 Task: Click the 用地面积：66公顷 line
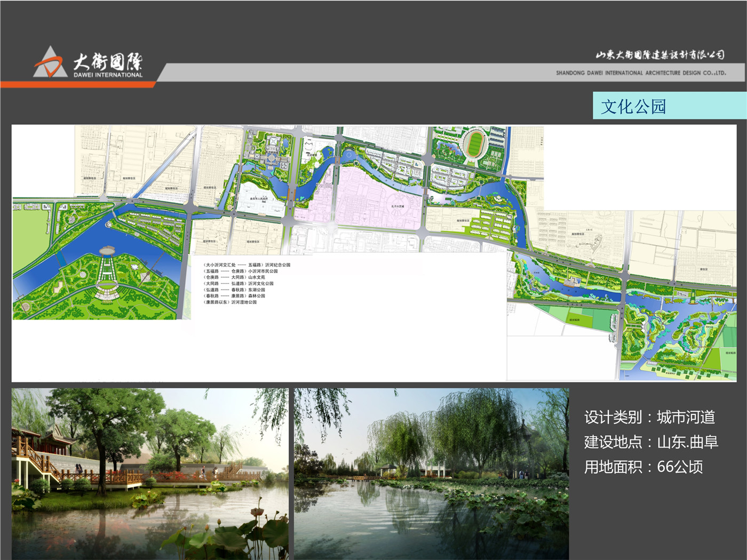pyautogui.click(x=643, y=467)
